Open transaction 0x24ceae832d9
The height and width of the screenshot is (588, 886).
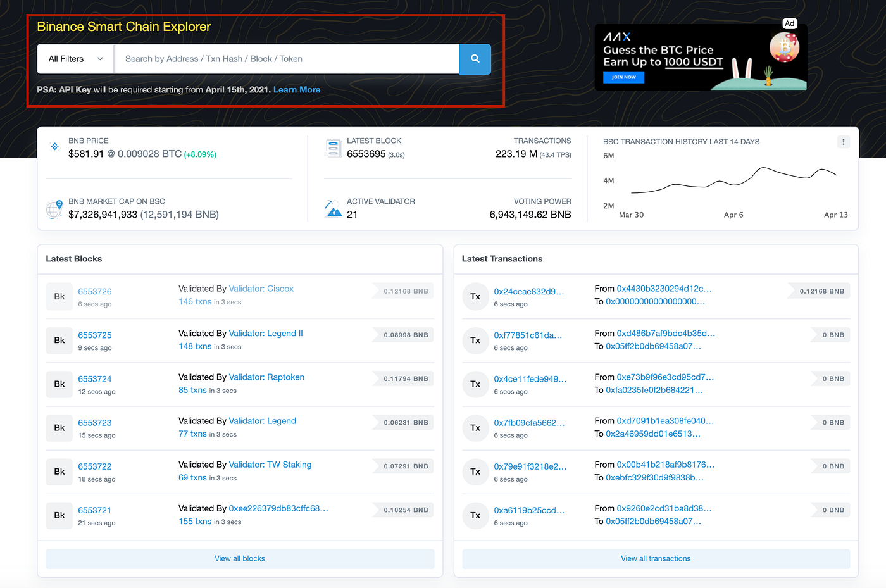tap(529, 291)
